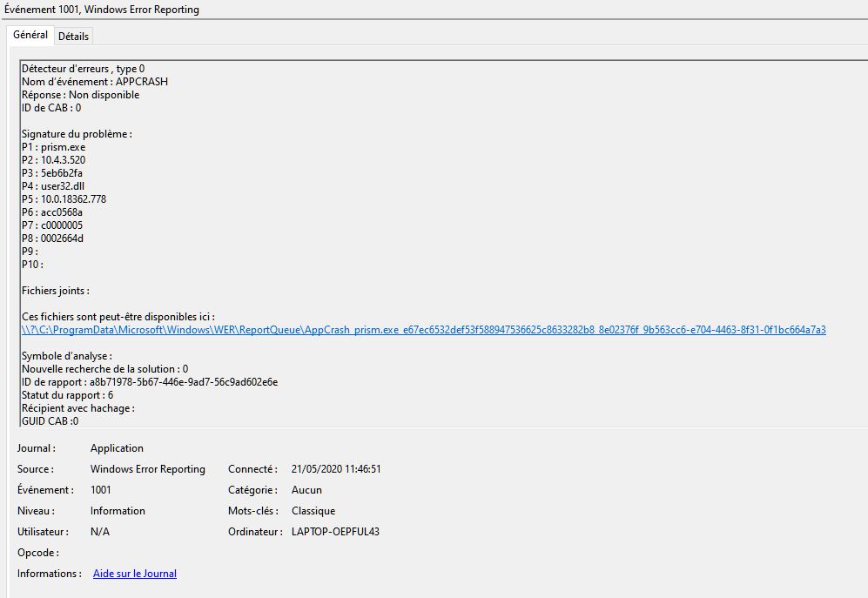Click the P1 prism.exe line
868x598 pixels.
point(53,147)
